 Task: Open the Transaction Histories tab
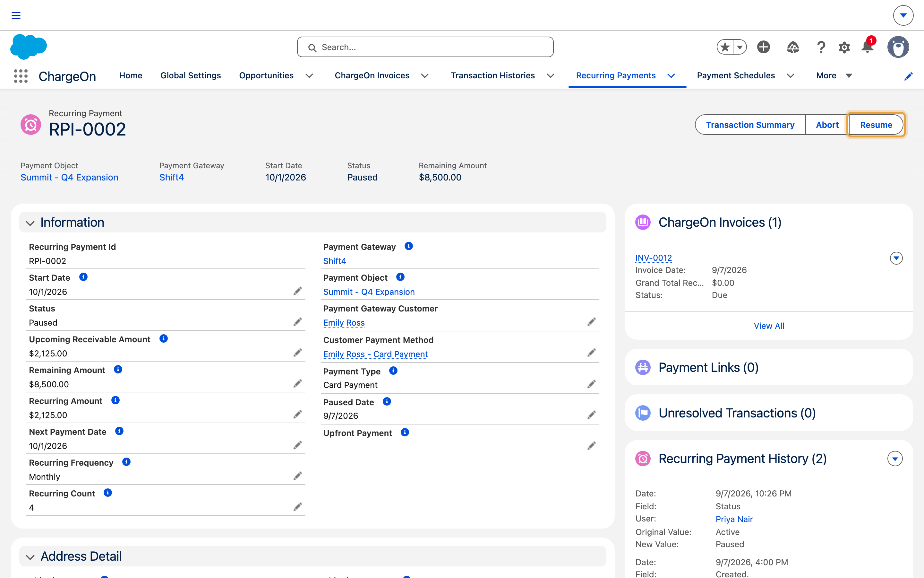point(492,76)
